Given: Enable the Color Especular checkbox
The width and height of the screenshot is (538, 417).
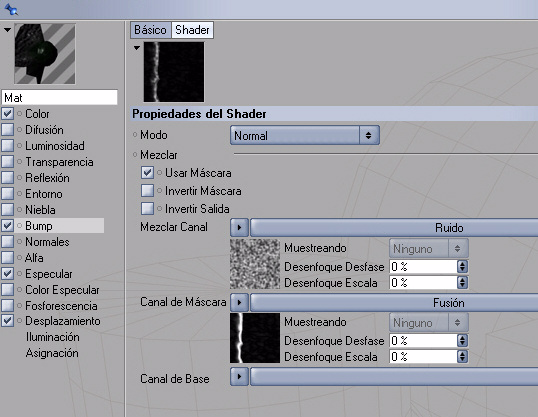Looking at the screenshot, I should click(8, 290).
